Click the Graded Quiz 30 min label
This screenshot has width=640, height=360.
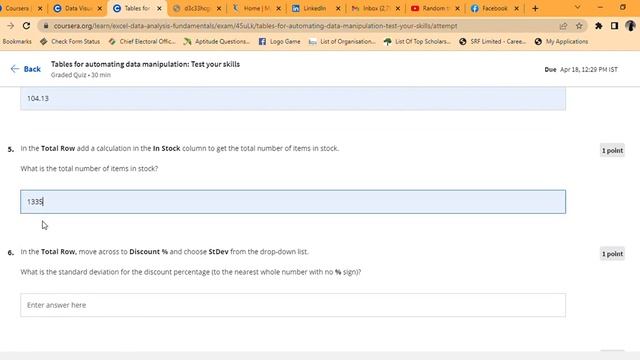pos(81,75)
